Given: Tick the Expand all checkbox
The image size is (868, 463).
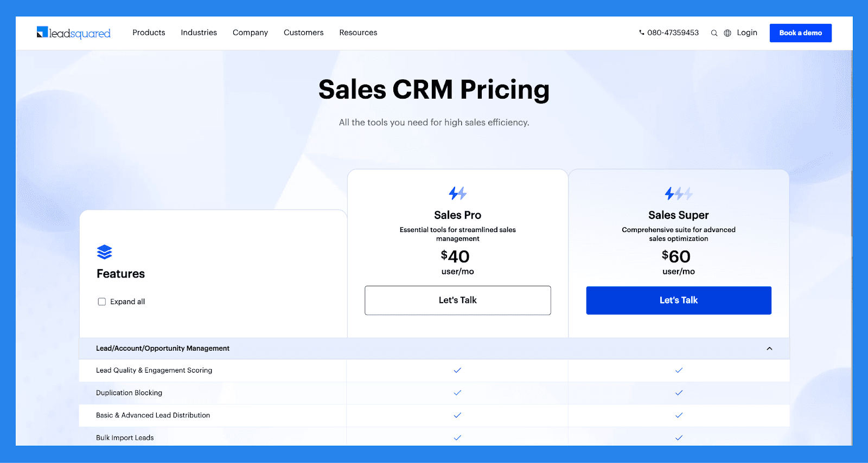Looking at the screenshot, I should (101, 302).
